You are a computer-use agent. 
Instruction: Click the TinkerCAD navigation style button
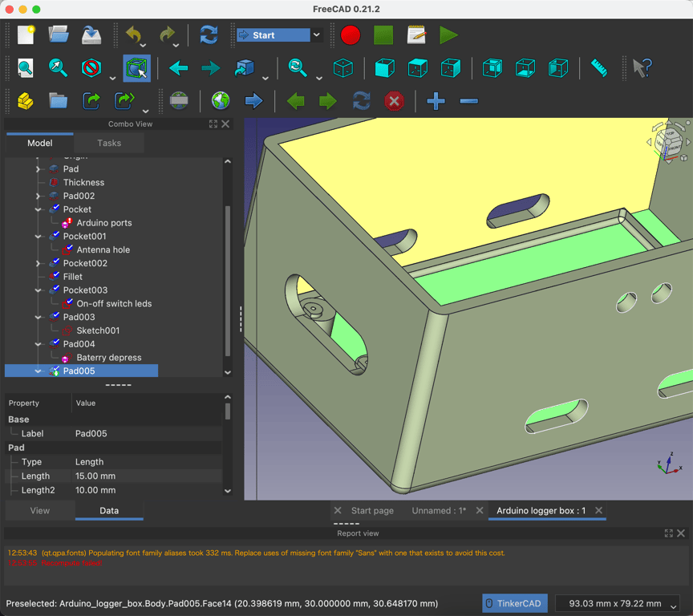point(513,603)
